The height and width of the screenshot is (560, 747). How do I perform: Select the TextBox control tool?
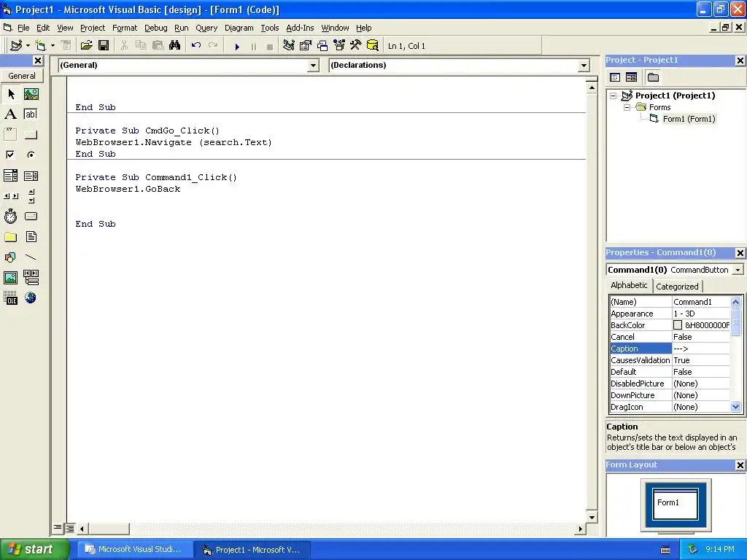click(x=31, y=114)
